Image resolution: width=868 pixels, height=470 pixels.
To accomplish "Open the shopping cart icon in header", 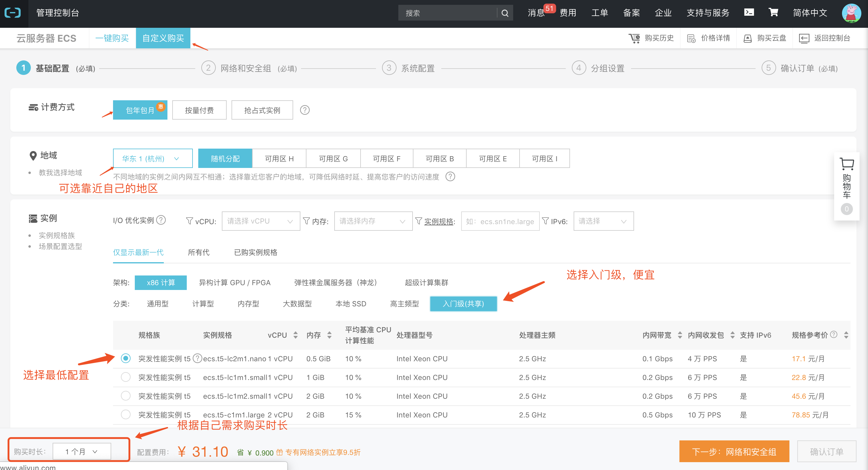I will pos(773,12).
